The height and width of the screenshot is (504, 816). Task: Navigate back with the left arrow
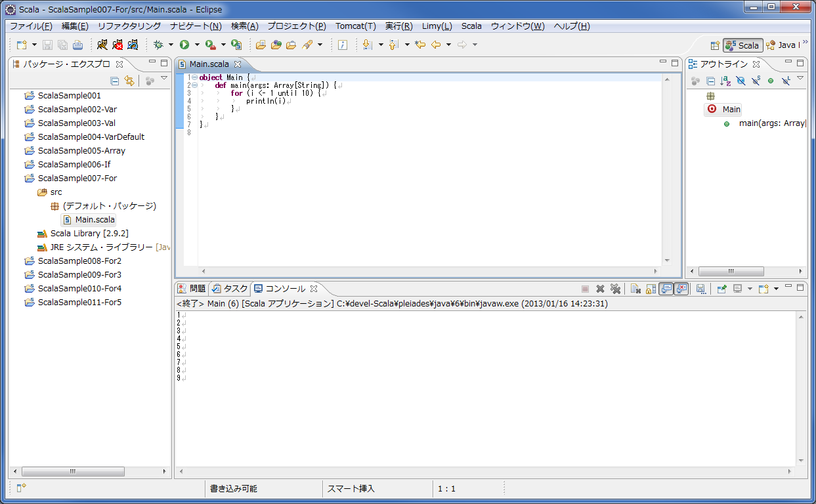pyautogui.click(x=436, y=45)
